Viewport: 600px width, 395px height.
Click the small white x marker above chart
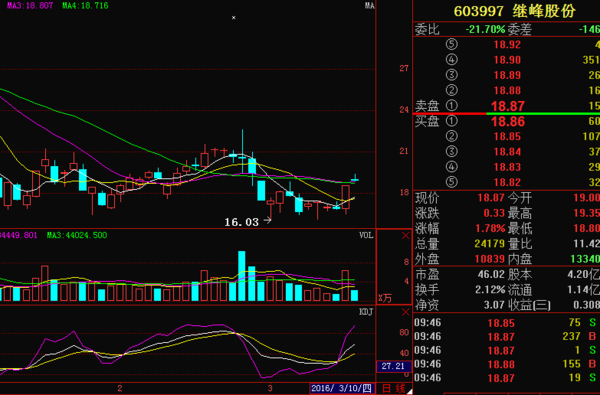click(234, 18)
